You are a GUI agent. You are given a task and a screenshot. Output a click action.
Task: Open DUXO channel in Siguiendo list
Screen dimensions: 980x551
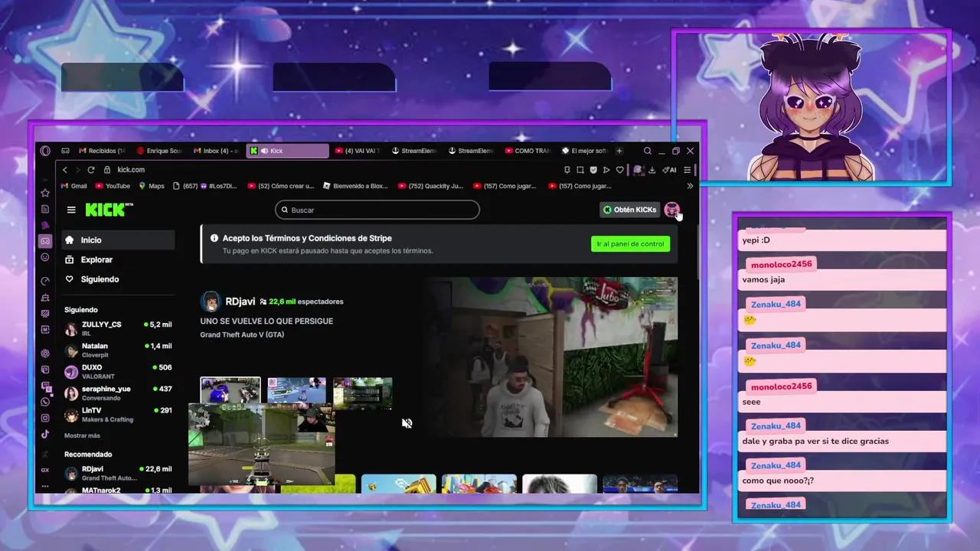[118, 371]
